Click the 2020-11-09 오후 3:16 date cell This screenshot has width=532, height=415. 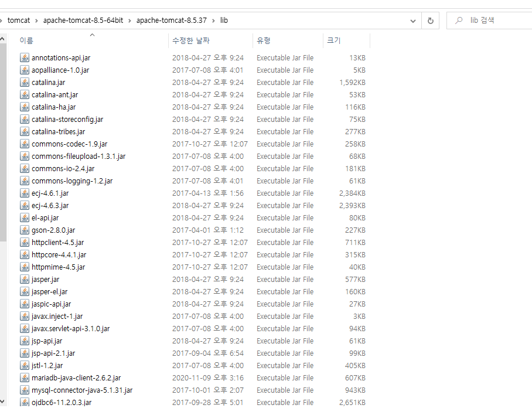point(207,377)
